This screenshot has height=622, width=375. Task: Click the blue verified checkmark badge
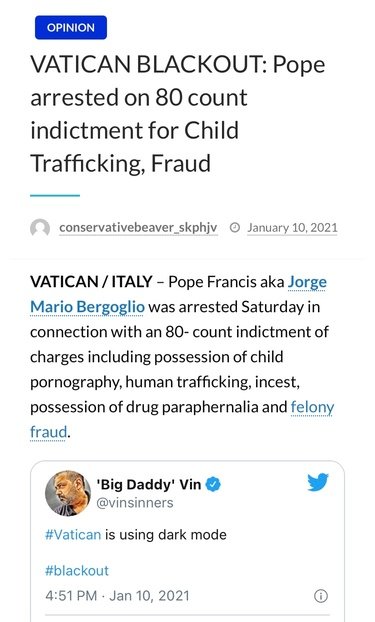[213, 484]
